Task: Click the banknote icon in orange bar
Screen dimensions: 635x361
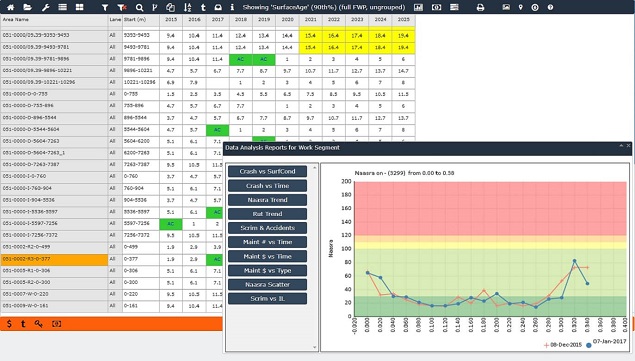Action: tap(57, 324)
